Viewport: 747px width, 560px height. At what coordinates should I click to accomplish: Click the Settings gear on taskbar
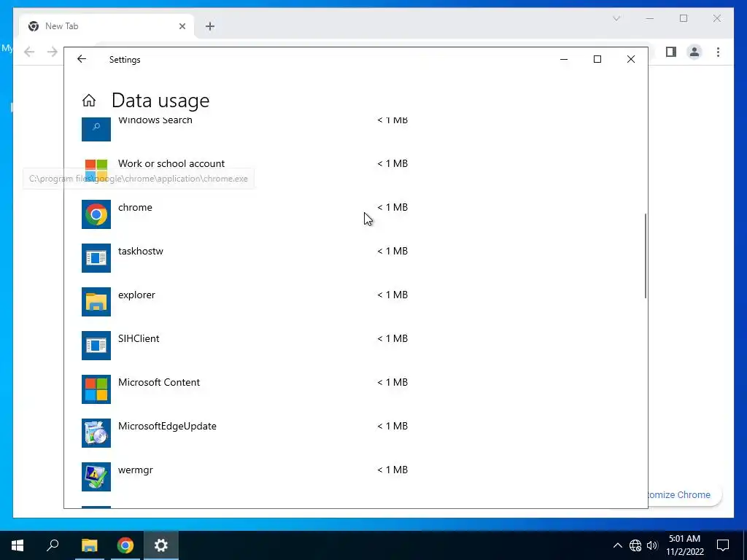(x=161, y=545)
